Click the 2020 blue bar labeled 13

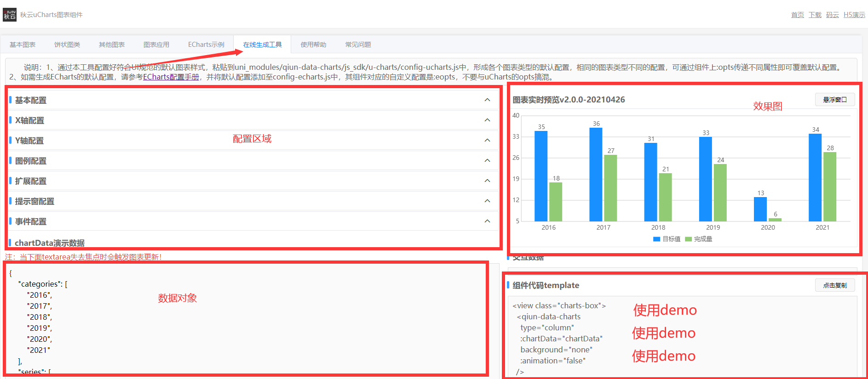760,209
